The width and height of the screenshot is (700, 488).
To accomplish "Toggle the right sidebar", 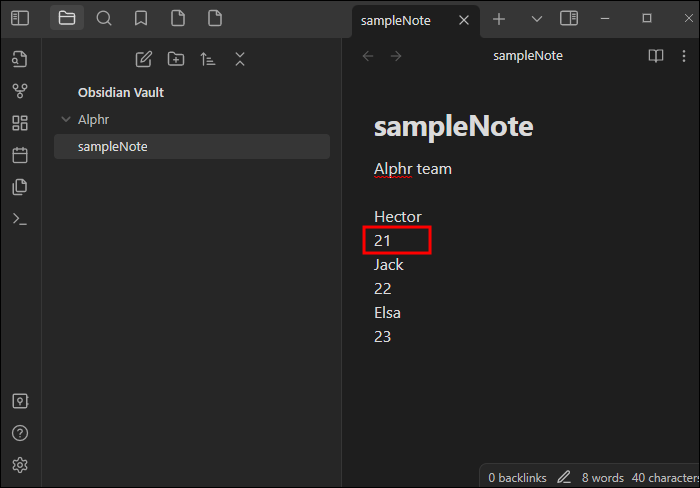I will (569, 18).
